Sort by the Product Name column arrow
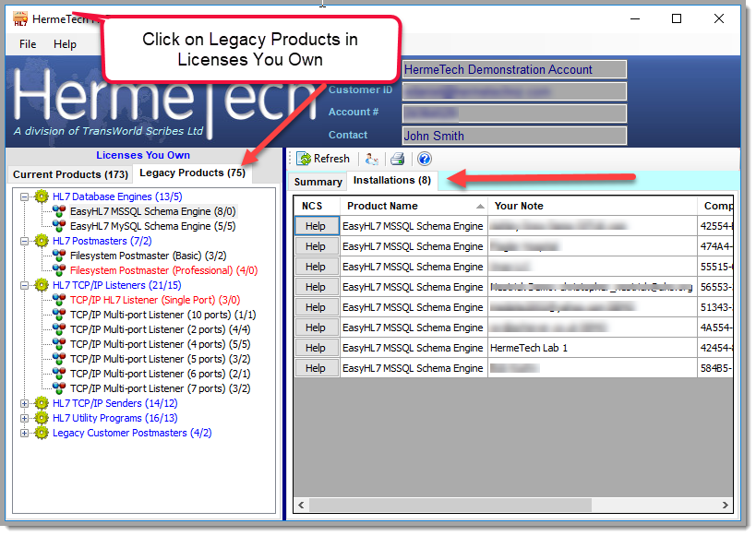The width and height of the screenshot is (756, 536). click(480, 207)
